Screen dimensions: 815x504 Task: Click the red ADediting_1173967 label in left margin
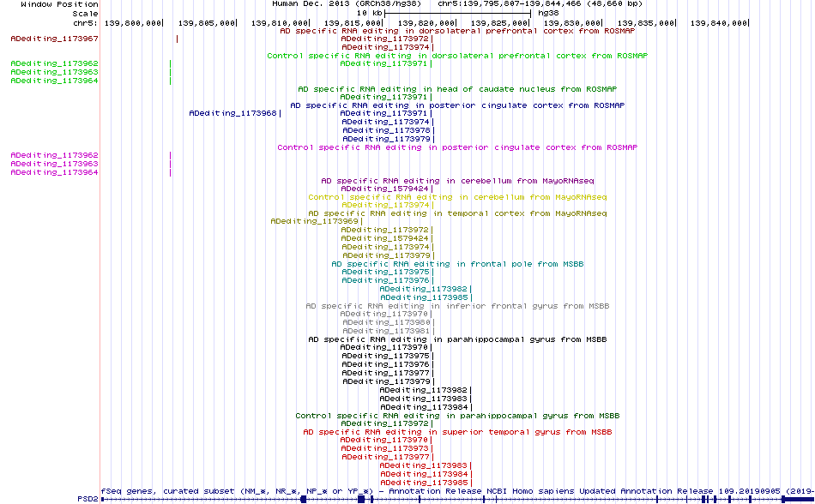(x=55, y=39)
